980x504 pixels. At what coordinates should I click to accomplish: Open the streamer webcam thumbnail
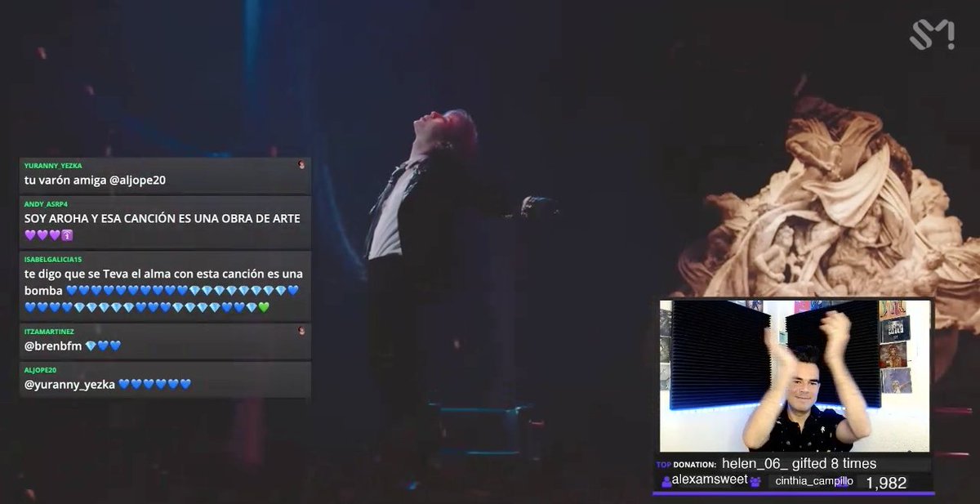[795, 376]
